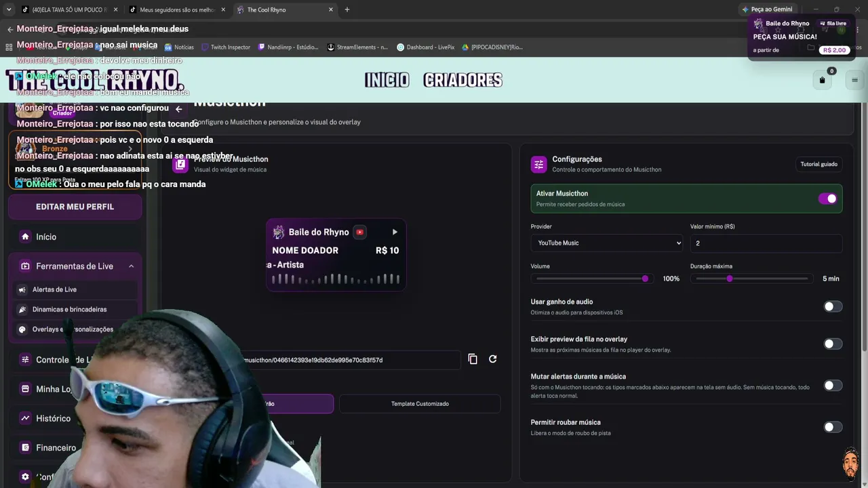The image size is (868, 488).
Task: Click the gear icon for Configurações in sidebar
Action: point(25,476)
